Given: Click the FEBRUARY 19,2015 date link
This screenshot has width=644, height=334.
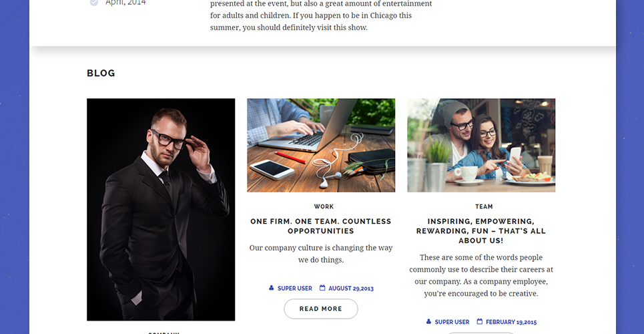Looking at the screenshot, I should pyautogui.click(x=511, y=322).
